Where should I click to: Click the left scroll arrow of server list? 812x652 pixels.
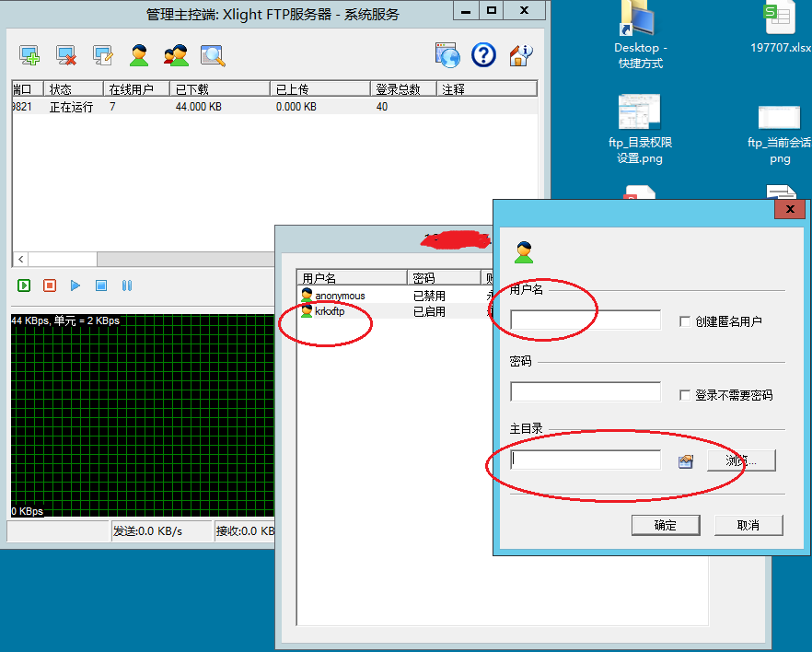20,259
